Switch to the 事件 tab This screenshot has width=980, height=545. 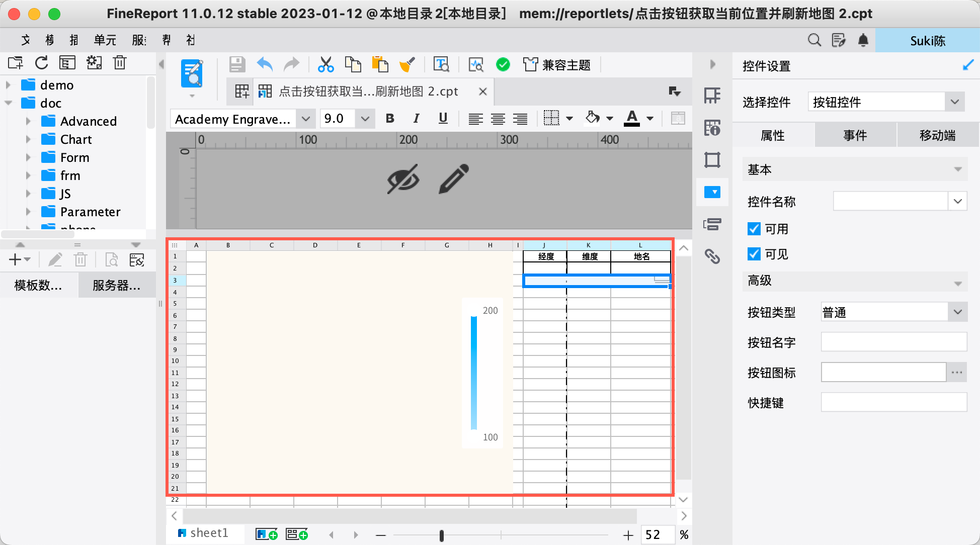pos(855,135)
